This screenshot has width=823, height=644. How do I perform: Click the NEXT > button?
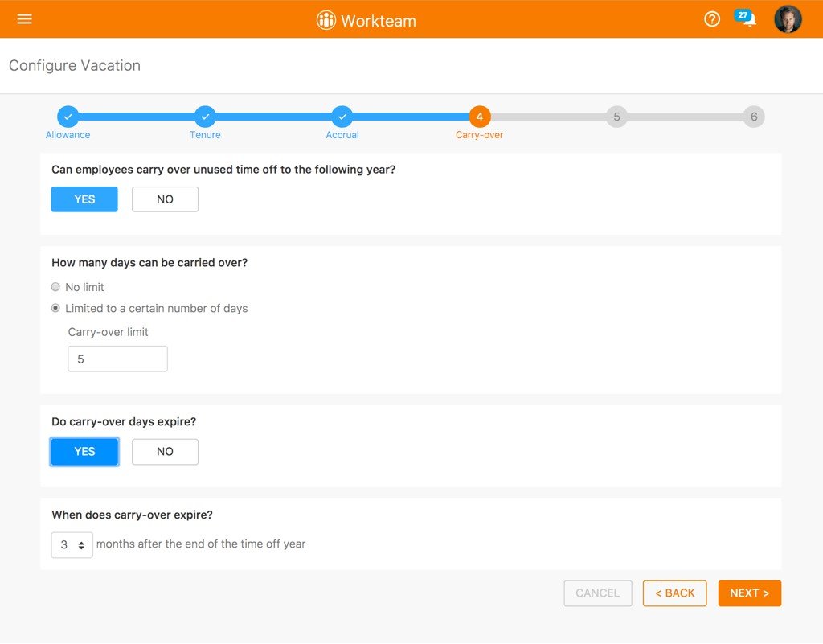click(750, 593)
